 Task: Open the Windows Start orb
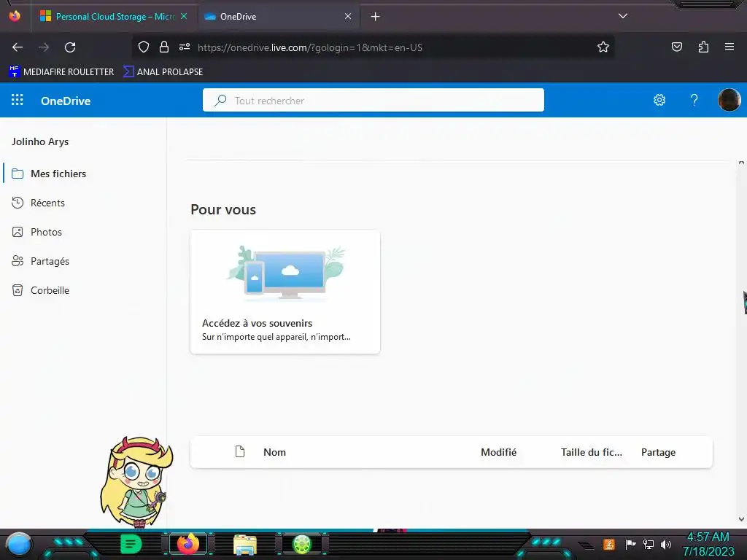tap(19, 545)
